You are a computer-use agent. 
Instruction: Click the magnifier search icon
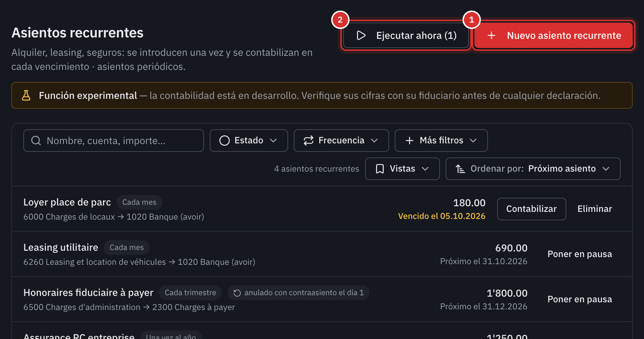click(x=36, y=141)
